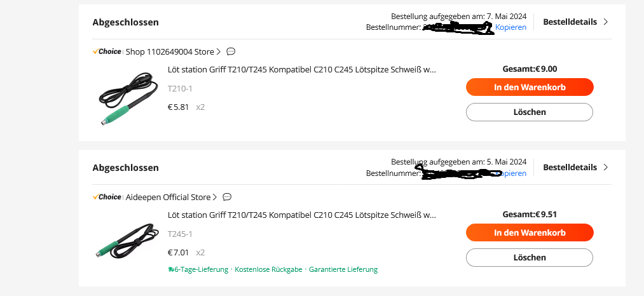The image size is (644, 296).
Task: Visit the Aideepen Official Store page
Action: 168,197
